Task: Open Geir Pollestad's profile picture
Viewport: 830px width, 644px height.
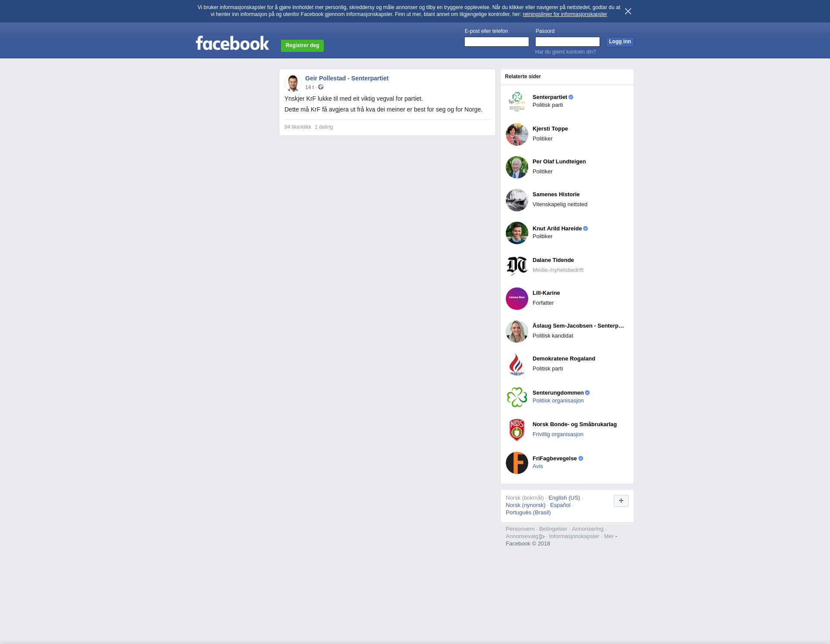Action: [x=293, y=83]
